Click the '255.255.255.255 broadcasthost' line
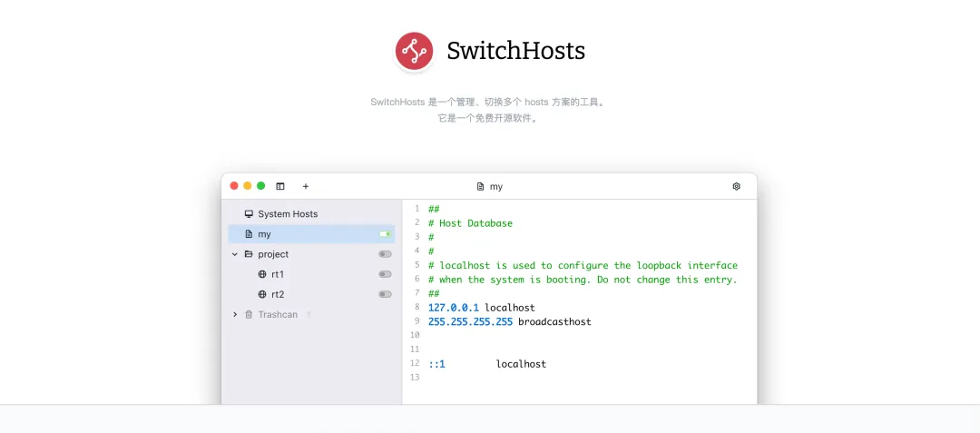This screenshot has height=433, width=980. [509, 321]
